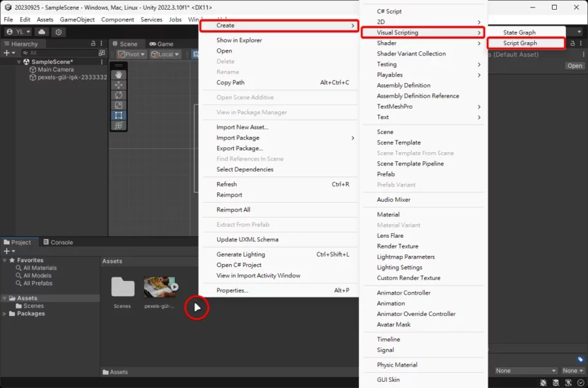The height and width of the screenshot is (388, 588).
Task: Click the asset label tag icon
Action: (580, 359)
